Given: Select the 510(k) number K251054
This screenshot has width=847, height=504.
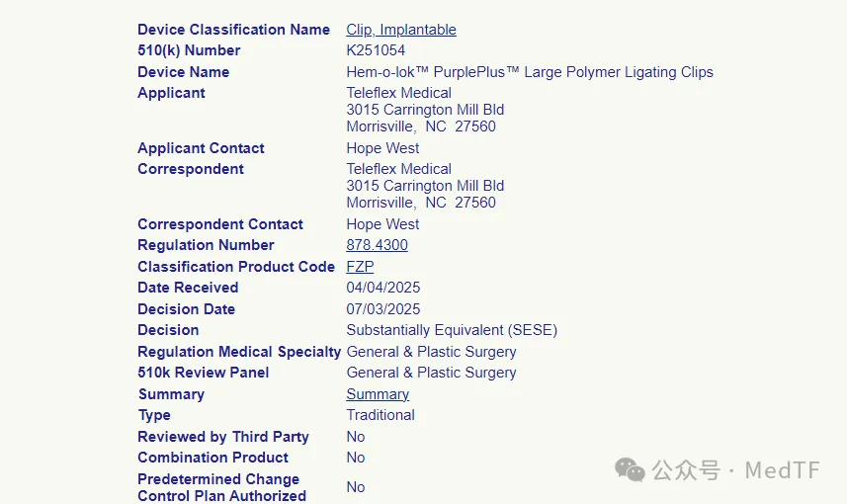Looking at the screenshot, I should pos(376,50).
